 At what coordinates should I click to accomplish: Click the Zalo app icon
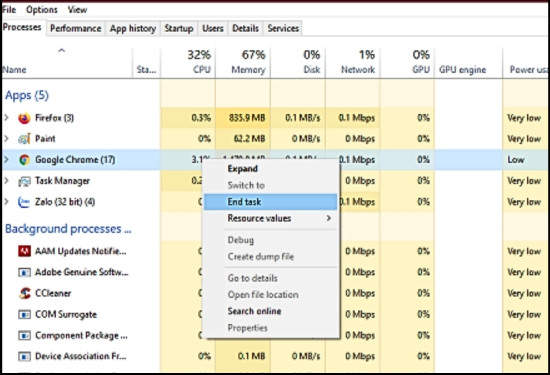tap(24, 202)
